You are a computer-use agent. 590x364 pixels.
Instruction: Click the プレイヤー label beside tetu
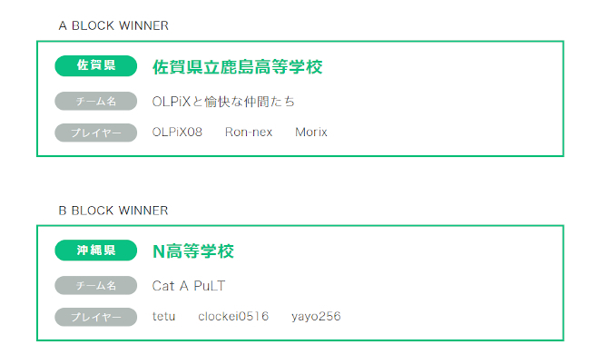pyautogui.click(x=95, y=317)
